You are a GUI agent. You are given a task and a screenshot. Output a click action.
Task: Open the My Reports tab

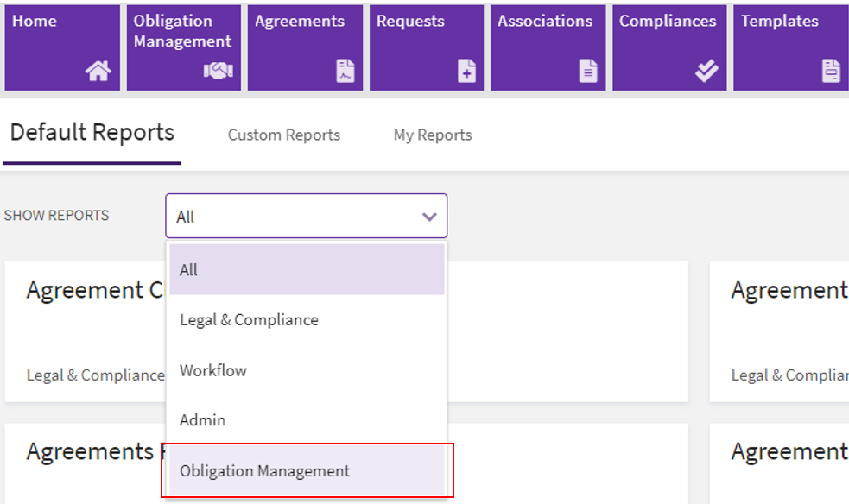click(x=432, y=135)
